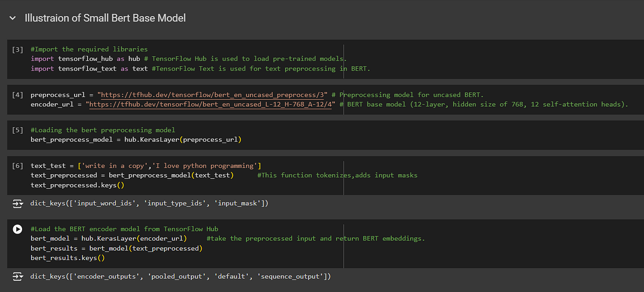This screenshot has width=644, height=292.
Task: Click the bert_results = bert_model(text_preprocessed) line
Action: click(x=117, y=248)
